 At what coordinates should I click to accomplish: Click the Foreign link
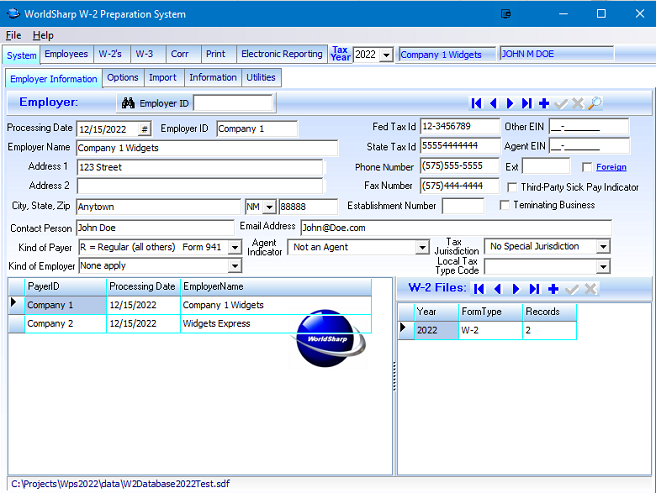click(x=611, y=167)
